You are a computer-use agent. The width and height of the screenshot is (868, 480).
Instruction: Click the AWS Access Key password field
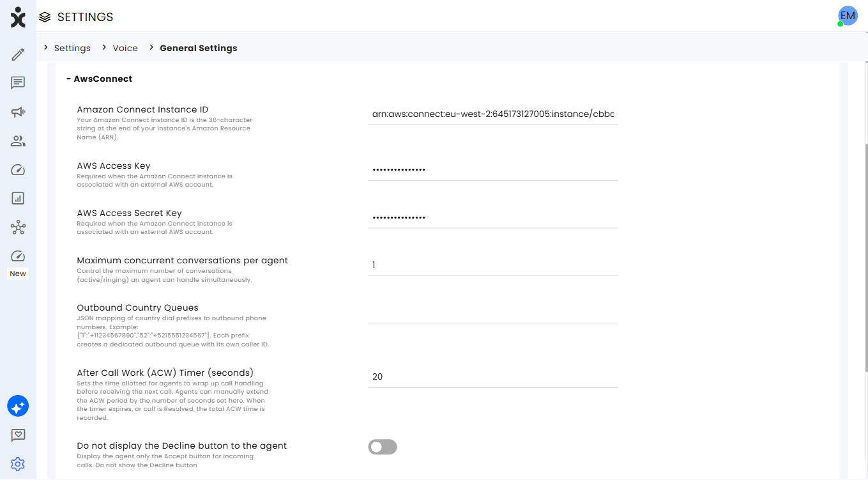[x=493, y=170]
